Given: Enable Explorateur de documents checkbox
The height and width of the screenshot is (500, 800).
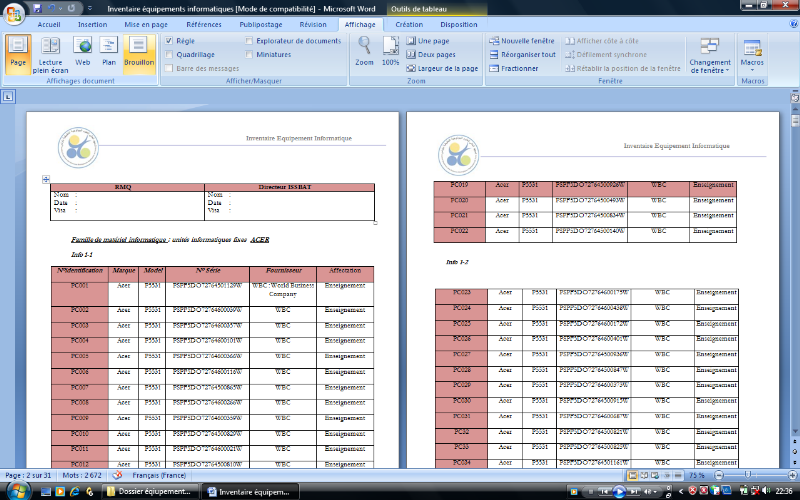Looking at the screenshot, I should click(x=249, y=41).
